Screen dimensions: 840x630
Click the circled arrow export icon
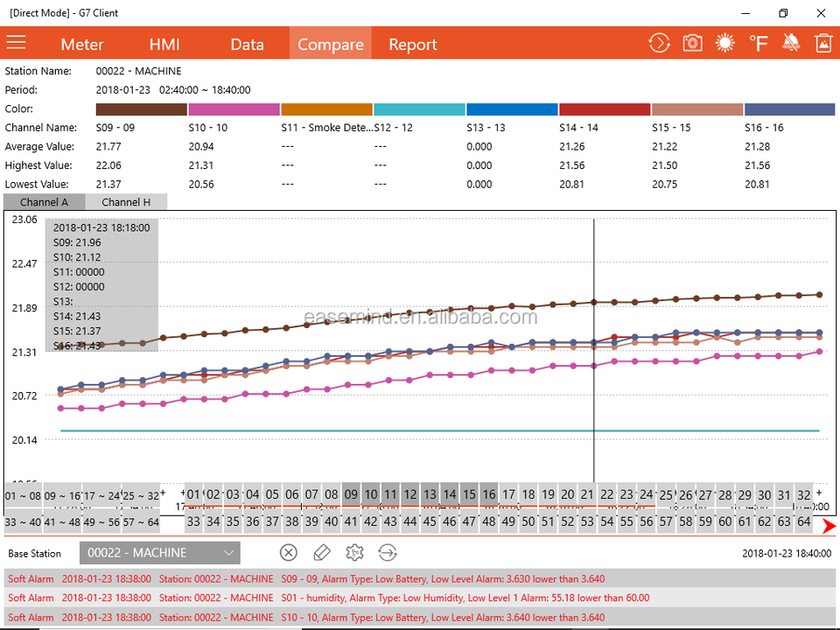[387, 553]
